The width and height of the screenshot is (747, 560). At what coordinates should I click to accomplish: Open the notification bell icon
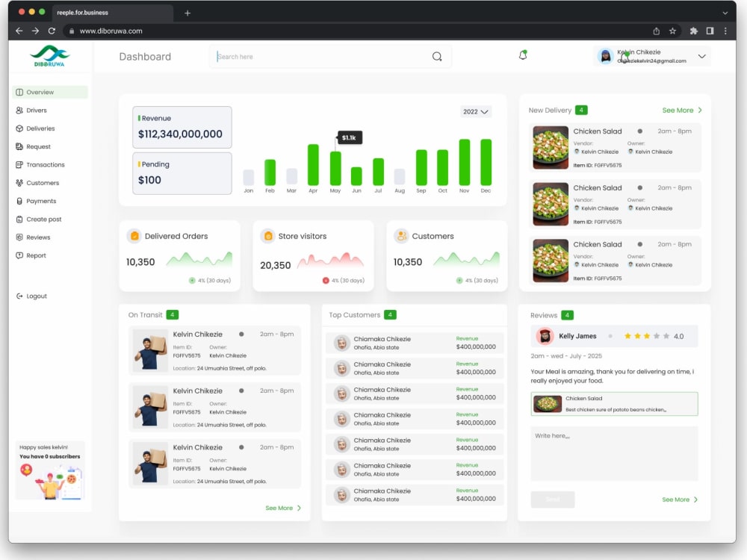click(523, 55)
